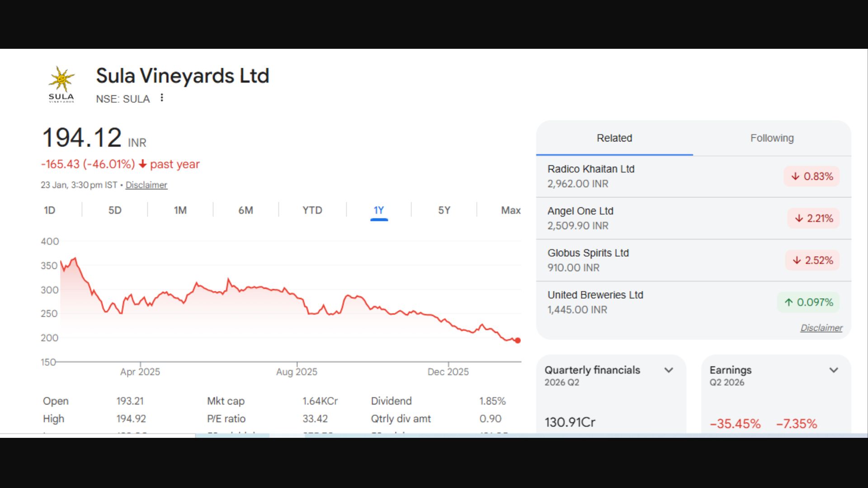This screenshot has height=488, width=868.
Task: Switch to the Following tab
Action: [x=772, y=138]
